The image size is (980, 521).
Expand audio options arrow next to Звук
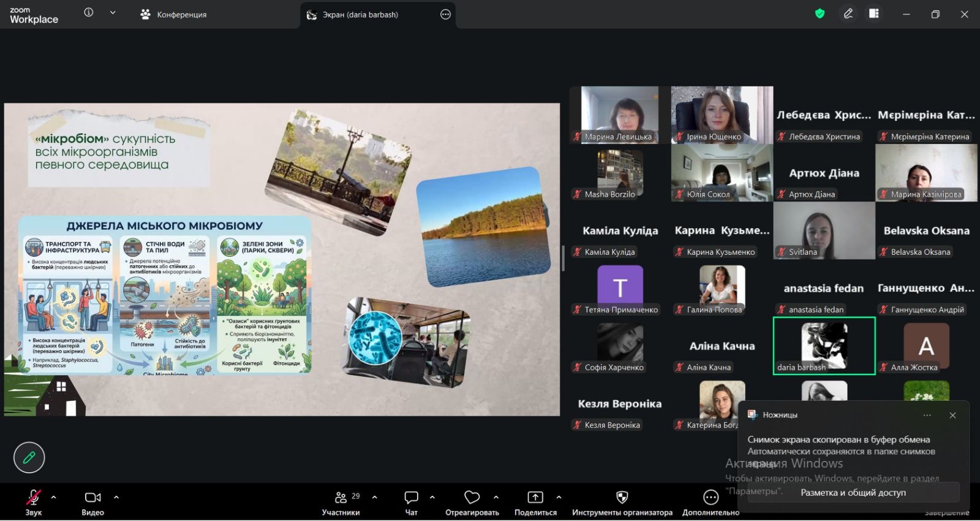click(54, 497)
